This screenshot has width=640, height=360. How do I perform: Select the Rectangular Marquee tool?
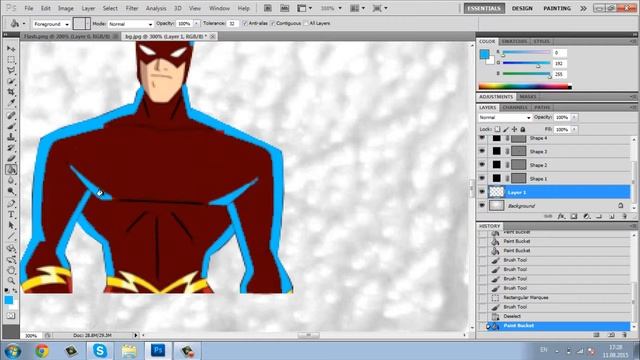(x=11, y=60)
